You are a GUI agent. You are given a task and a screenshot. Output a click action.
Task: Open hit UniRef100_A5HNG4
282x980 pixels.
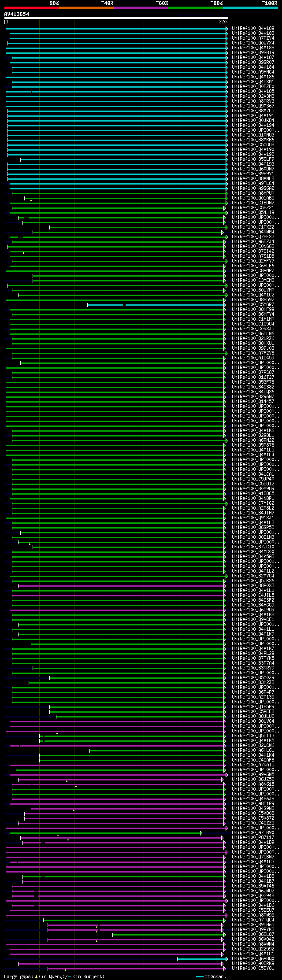click(x=253, y=72)
